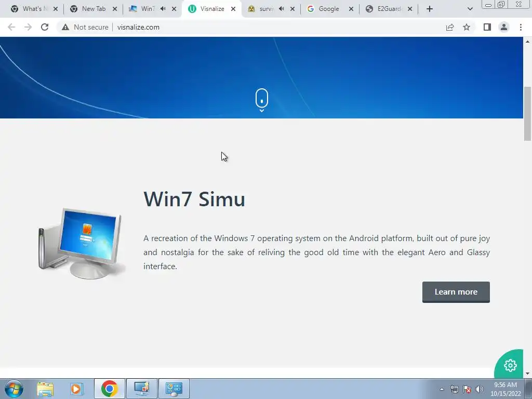Open the Chrome three-dot menu

(521, 27)
